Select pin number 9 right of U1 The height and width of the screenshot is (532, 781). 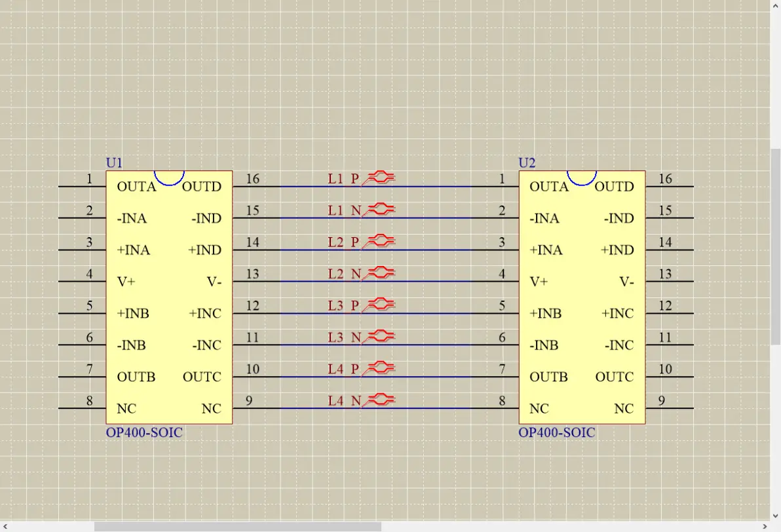(249, 401)
